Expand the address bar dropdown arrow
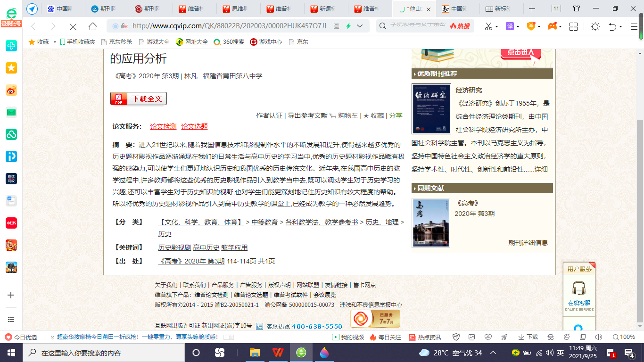Image resolution: width=644 pixels, height=362 pixels. [360, 26]
